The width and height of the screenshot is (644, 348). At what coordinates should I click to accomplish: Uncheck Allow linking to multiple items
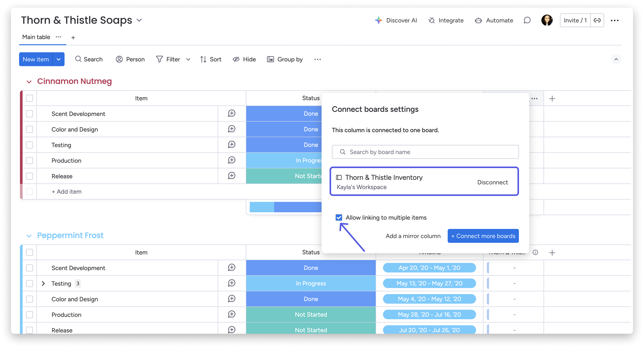(339, 218)
